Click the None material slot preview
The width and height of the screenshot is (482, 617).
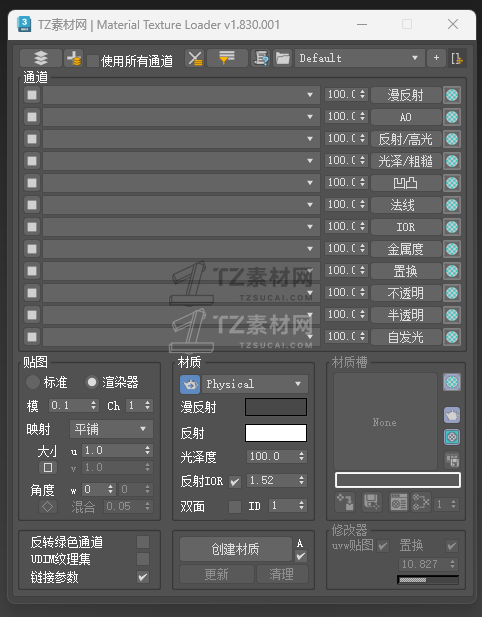385,422
